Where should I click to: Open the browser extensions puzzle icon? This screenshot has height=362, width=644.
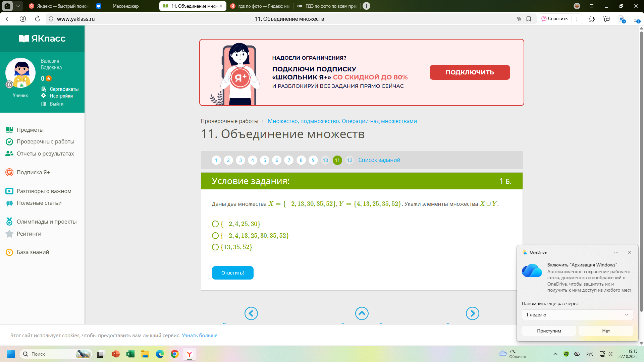pos(592,19)
